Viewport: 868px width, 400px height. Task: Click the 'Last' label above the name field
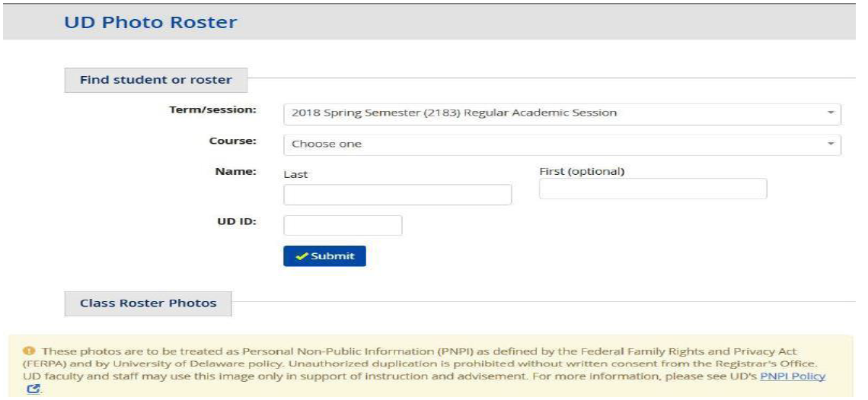click(295, 174)
